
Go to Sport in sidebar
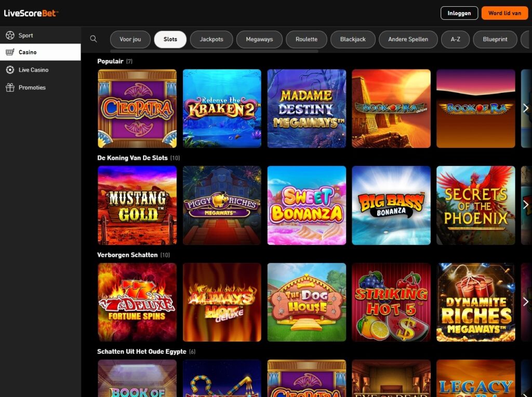click(41, 35)
